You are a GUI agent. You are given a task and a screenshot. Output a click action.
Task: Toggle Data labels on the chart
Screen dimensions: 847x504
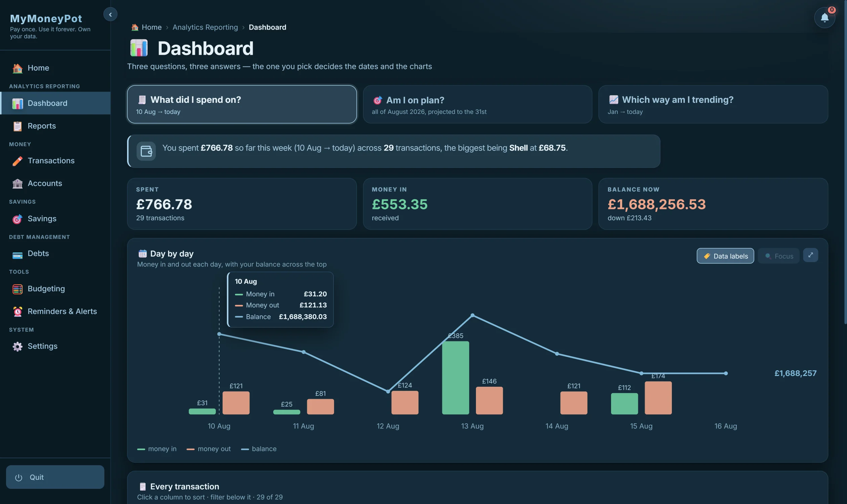725,256
